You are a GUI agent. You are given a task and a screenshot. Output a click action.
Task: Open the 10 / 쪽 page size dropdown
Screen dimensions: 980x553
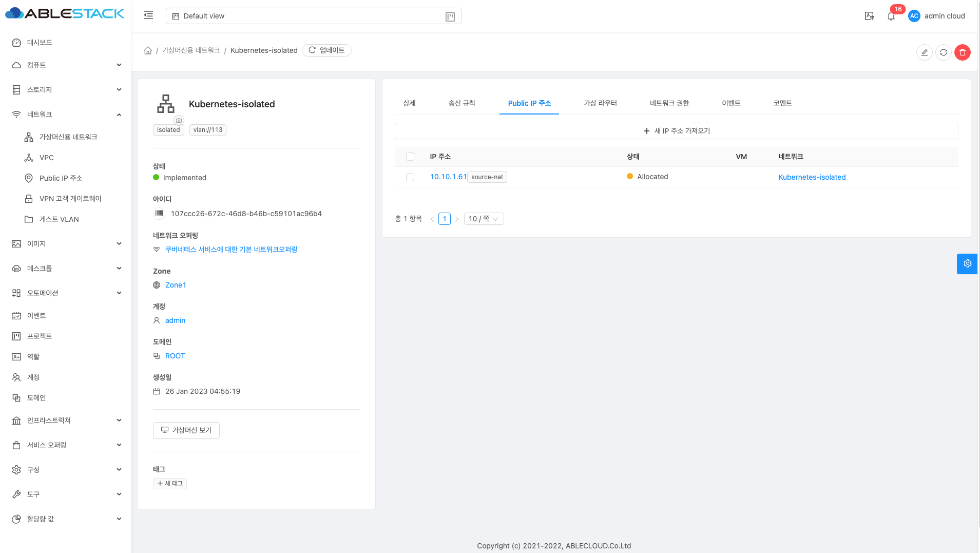click(483, 219)
